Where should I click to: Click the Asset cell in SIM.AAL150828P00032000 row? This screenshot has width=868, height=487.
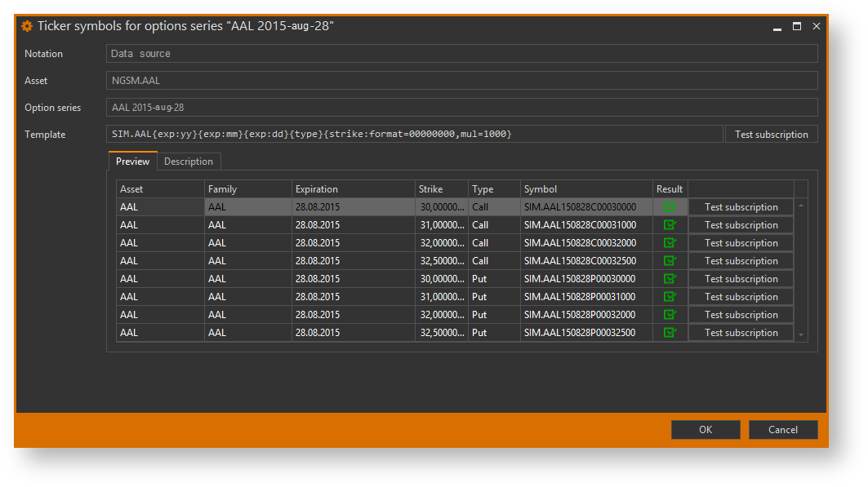point(160,315)
